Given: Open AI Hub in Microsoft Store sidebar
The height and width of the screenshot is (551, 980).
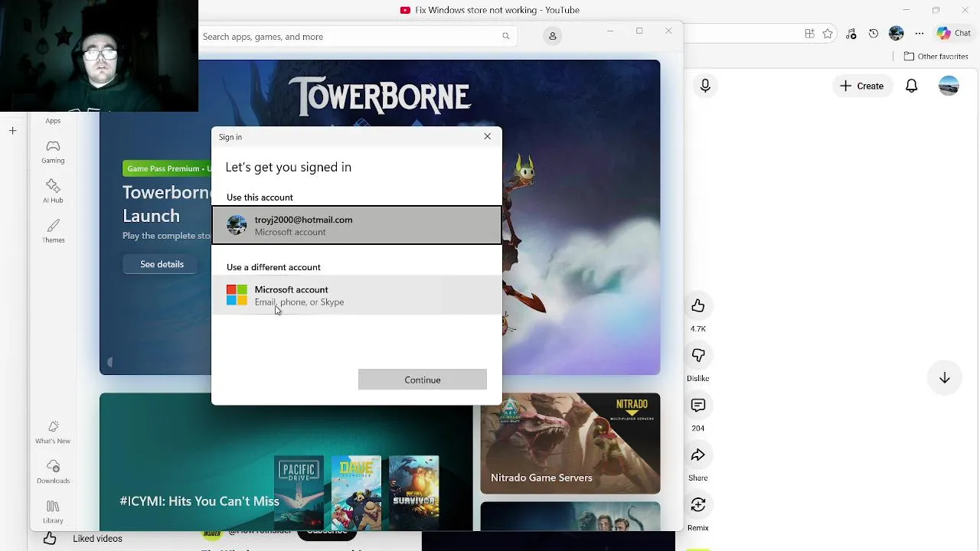Looking at the screenshot, I should [53, 191].
